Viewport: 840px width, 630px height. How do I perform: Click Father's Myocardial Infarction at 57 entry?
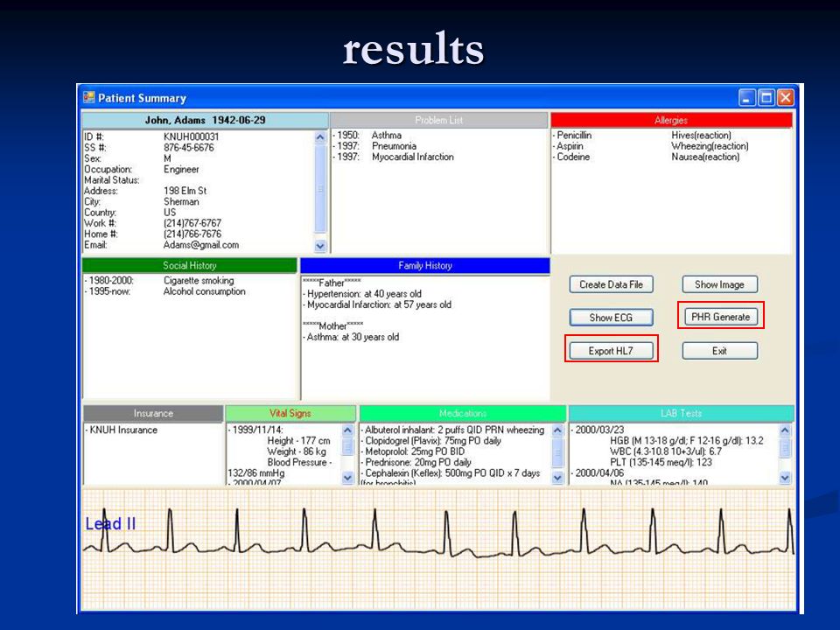tap(377, 304)
